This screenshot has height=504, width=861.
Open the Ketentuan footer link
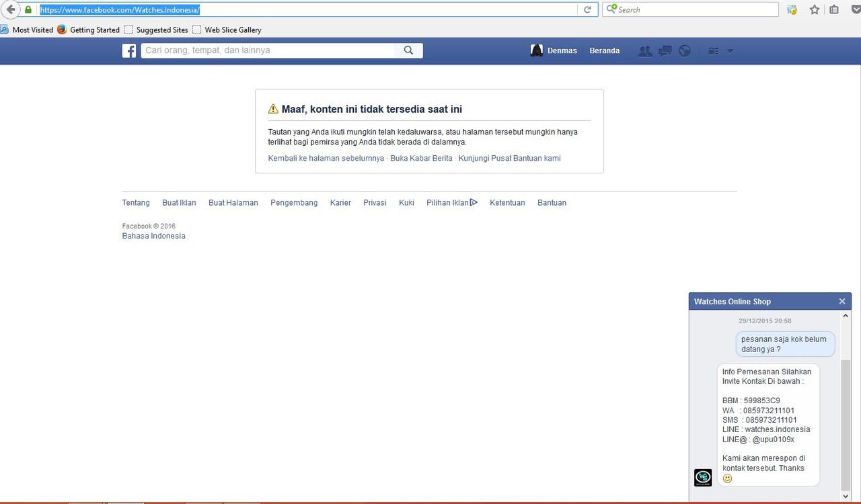click(507, 202)
